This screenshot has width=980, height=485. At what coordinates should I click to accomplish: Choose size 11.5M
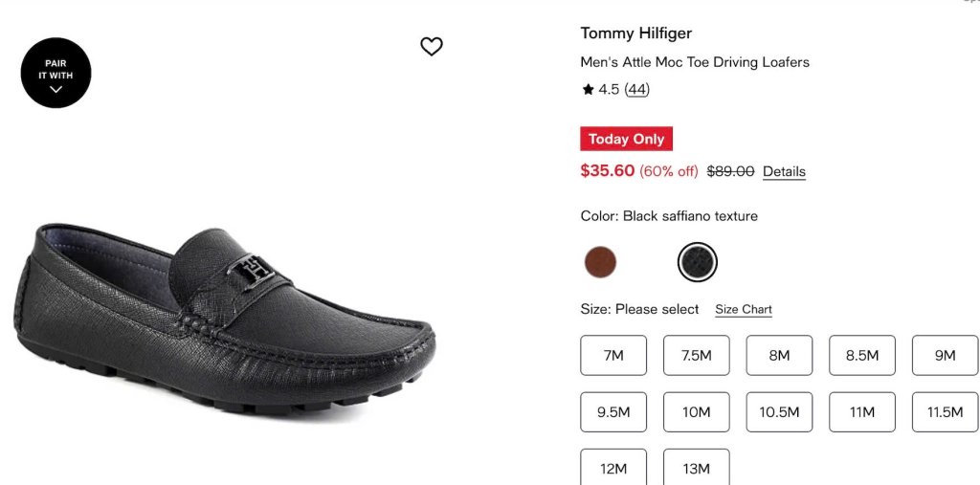[945, 412]
